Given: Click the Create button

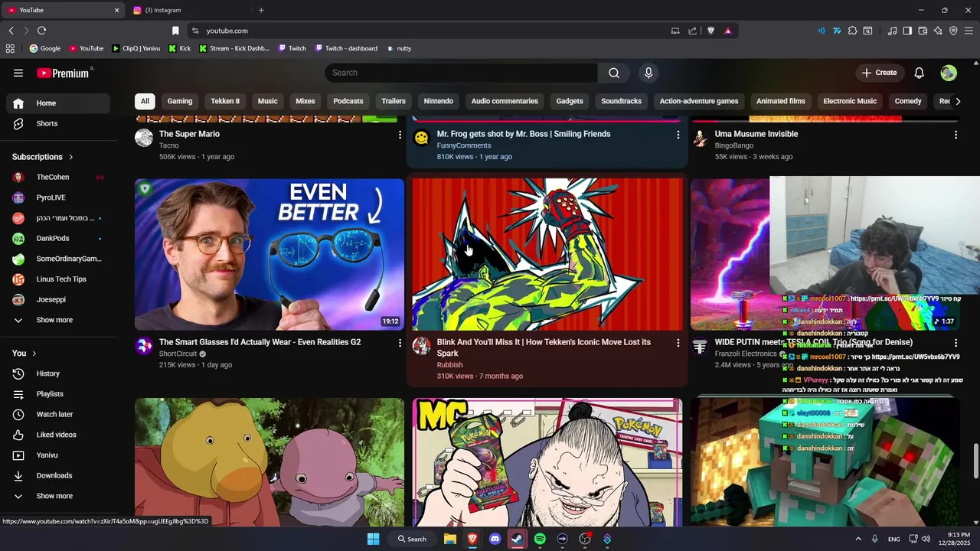Looking at the screenshot, I should [x=879, y=73].
